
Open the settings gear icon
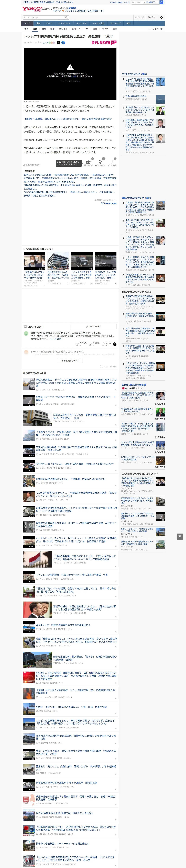[161, 18]
